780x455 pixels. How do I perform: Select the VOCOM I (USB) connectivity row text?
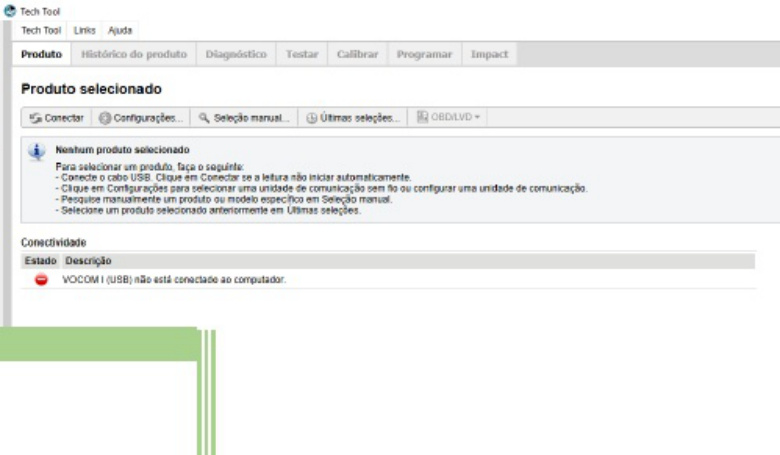click(174, 279)
